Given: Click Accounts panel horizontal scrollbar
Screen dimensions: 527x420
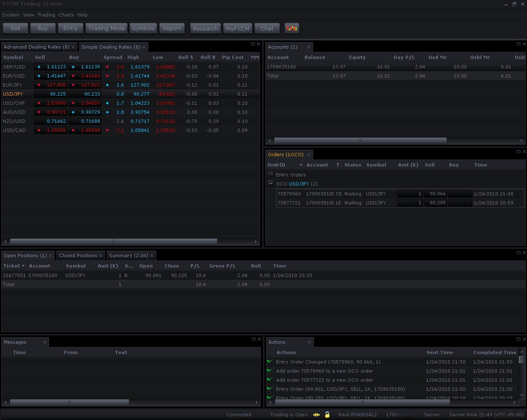Looking at the screenshot, I should pos(360,141).
